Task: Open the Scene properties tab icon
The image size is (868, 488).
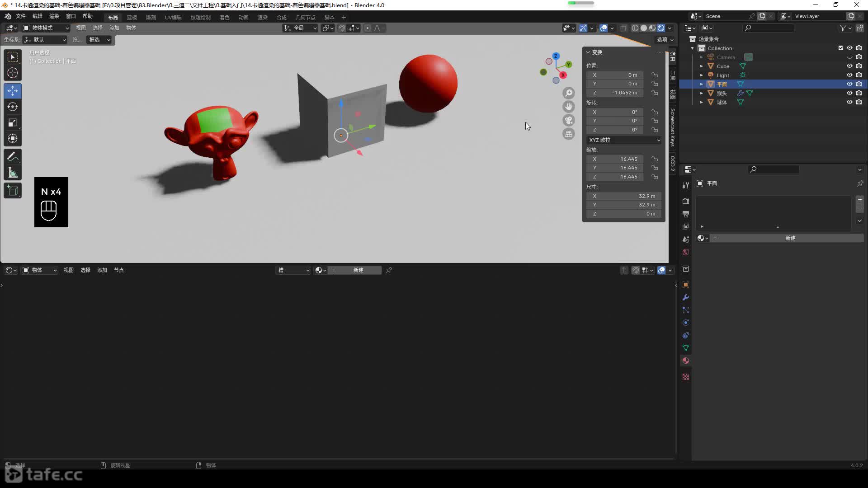Action: tap(686, 239)
